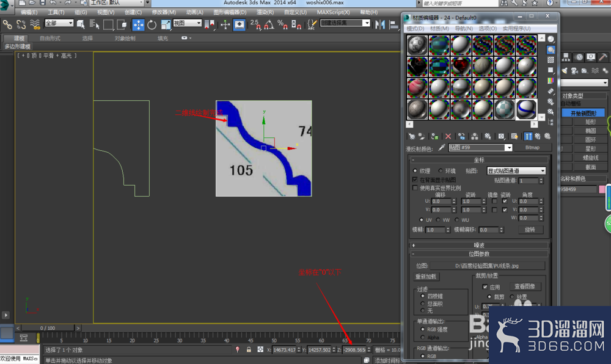Click the time slider 0 / 100

click(48, 328)
